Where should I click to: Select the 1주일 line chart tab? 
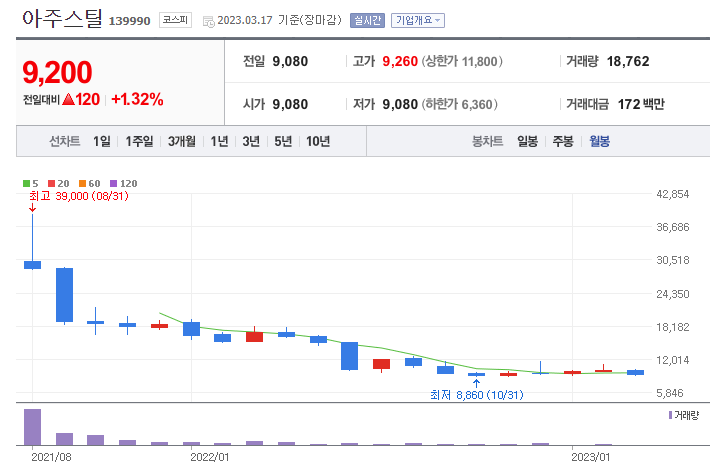[139, 141]
